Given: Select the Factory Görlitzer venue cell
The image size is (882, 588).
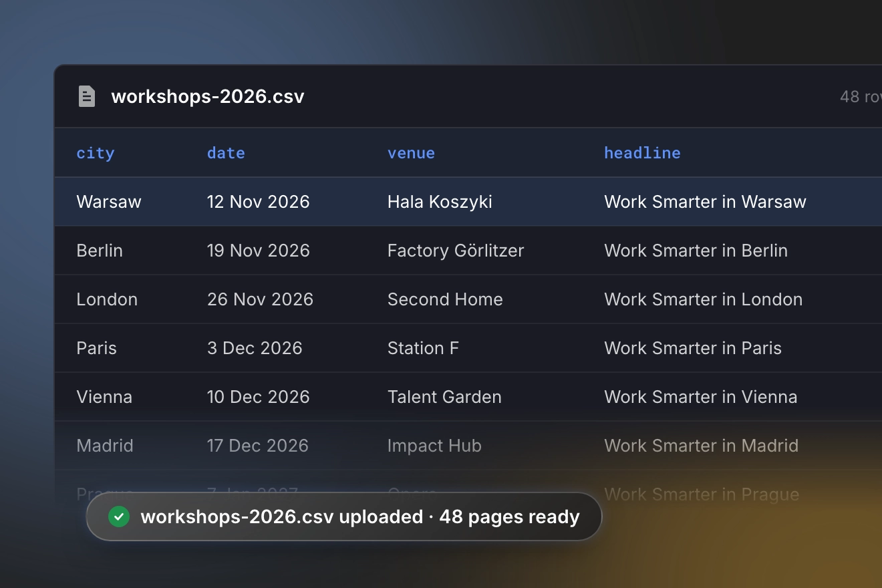Looking at the screenshot, I should 456,251.
